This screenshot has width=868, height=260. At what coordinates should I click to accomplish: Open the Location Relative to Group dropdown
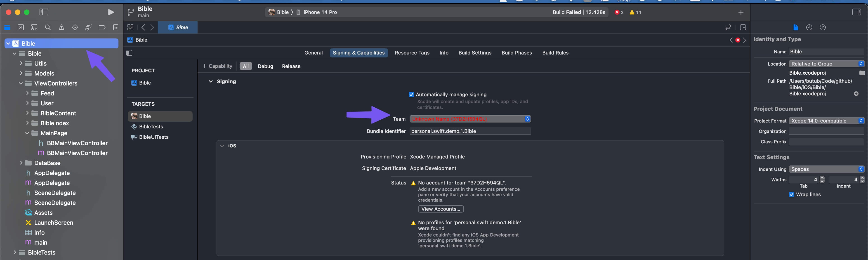[827, 64]
